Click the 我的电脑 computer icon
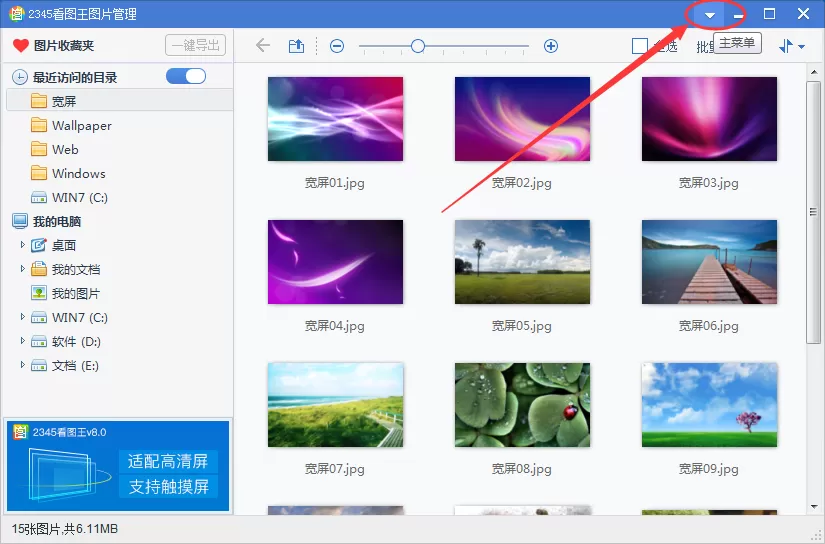 [20, 221]
